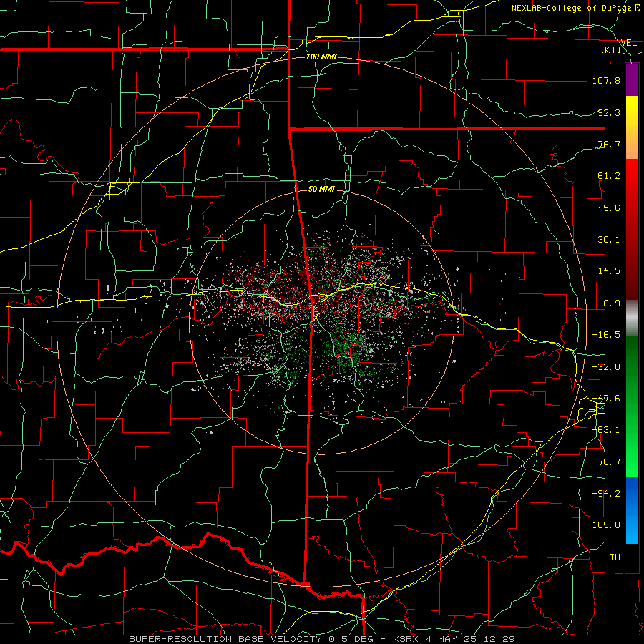Click the KSRX 4 MAY 25 12:29 timestamp
644x644 pixels.
pos(454,639)
